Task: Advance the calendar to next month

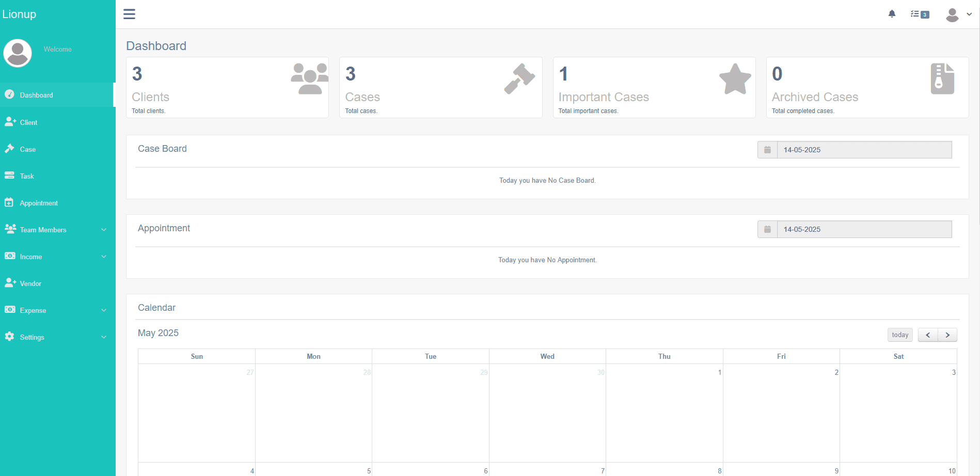Action: coord(947,335)
